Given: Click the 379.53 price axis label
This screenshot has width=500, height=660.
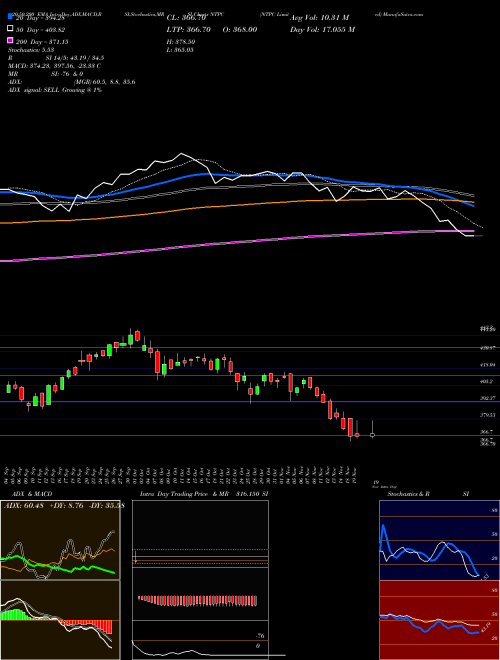Looking at the screenshot, I should point(487,415).
